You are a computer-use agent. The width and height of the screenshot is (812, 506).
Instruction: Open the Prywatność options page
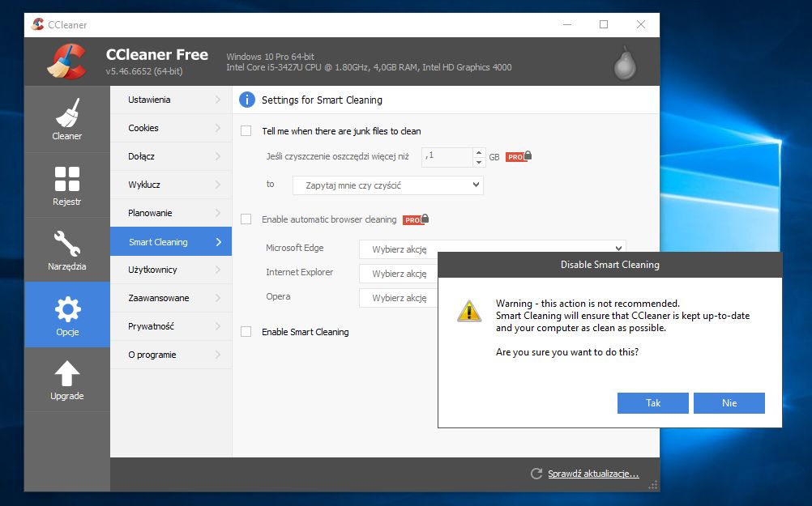coord(171,326)
